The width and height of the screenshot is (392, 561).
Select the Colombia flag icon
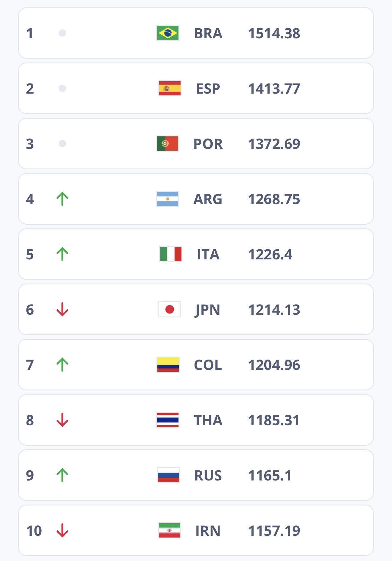[x=168, y=365]
